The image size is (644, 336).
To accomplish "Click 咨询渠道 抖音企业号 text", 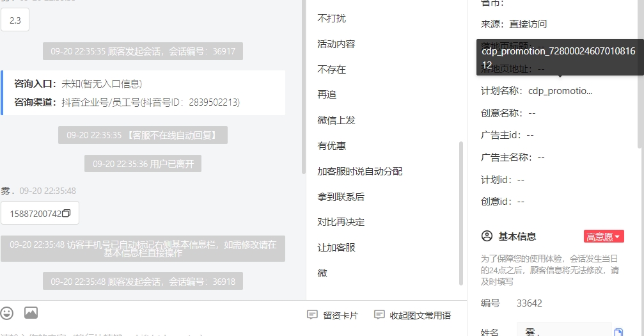I will point(127,102).
